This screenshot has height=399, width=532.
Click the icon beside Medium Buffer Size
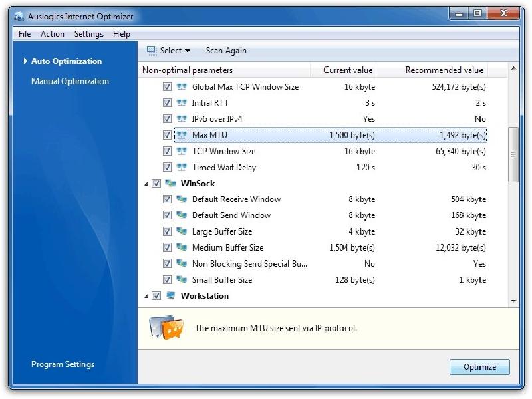click(182, 247)
